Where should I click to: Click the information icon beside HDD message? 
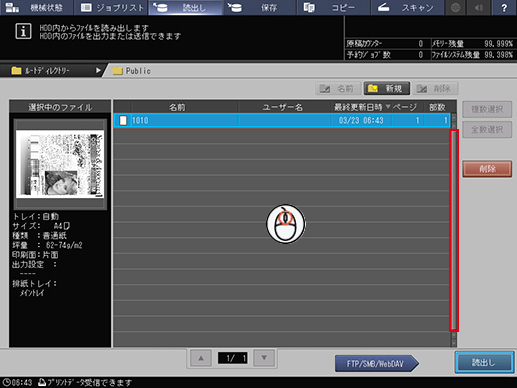point(23,31)
